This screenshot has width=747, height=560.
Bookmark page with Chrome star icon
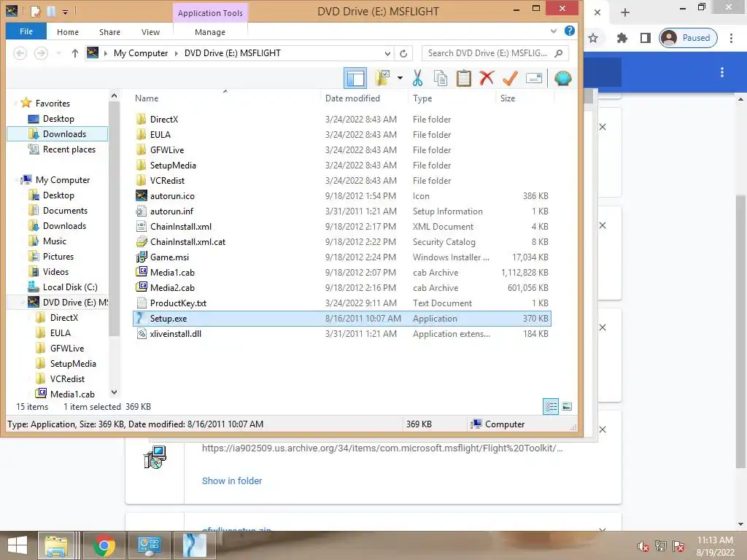point(592,38)
